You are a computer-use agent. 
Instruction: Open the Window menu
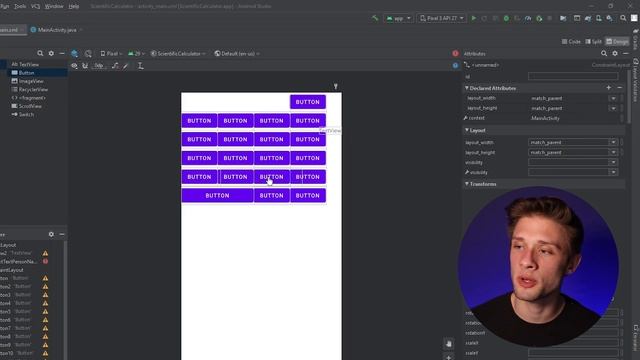point(54,6)
